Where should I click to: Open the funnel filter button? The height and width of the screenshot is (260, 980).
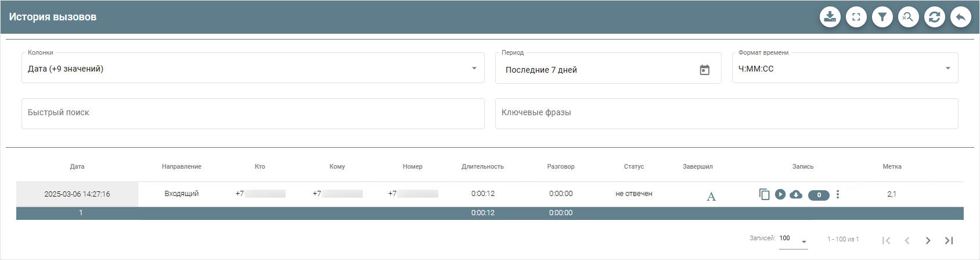tap(882, 17)
